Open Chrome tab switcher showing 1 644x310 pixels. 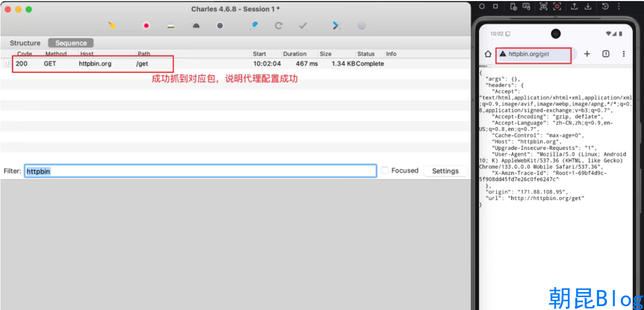click(606, 54)
